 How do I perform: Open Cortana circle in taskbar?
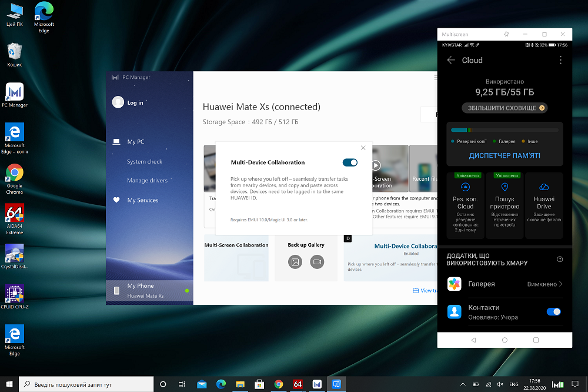(163, 384)
